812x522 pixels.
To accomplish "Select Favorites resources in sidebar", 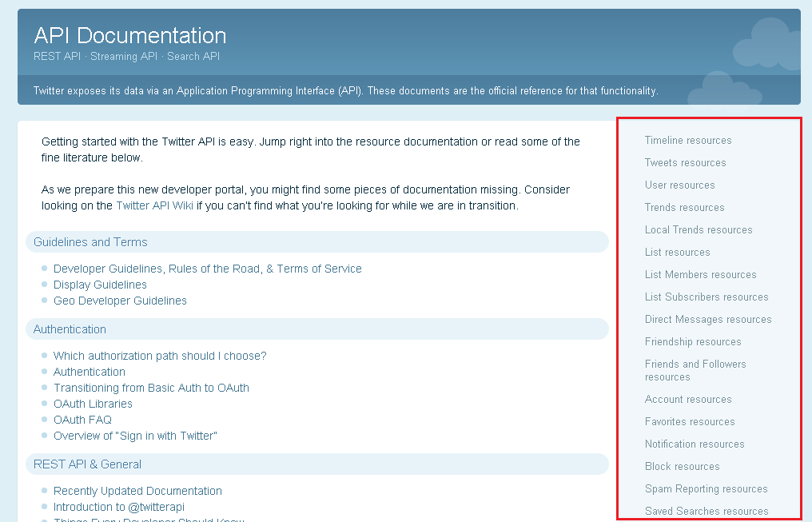I will (x=690, y=421).
